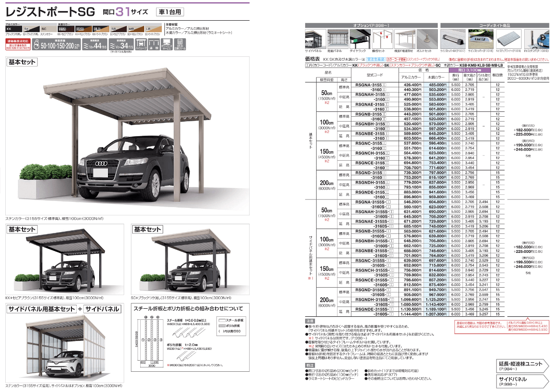The width and height of the screenshot is (552, 392).
Task: Click model code RSGNB-3155
Action: pyautogui.click(x=371, y=114)
